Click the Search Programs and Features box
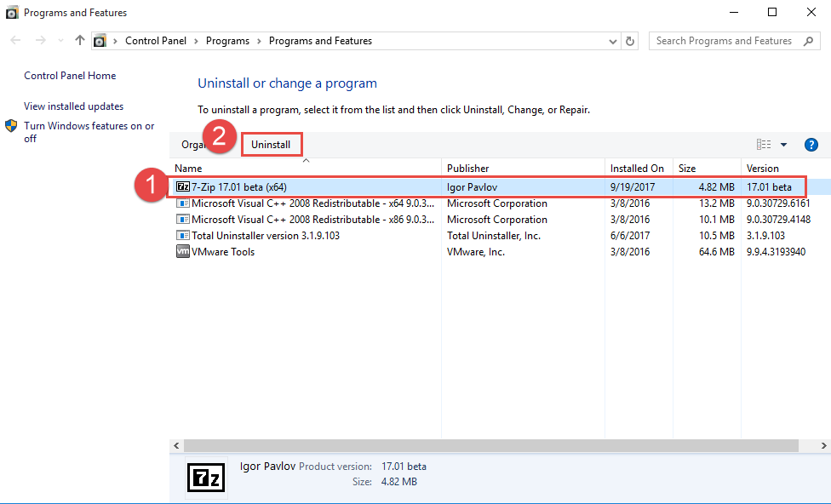Screen dimensions: 831x504 coord(734,40)
